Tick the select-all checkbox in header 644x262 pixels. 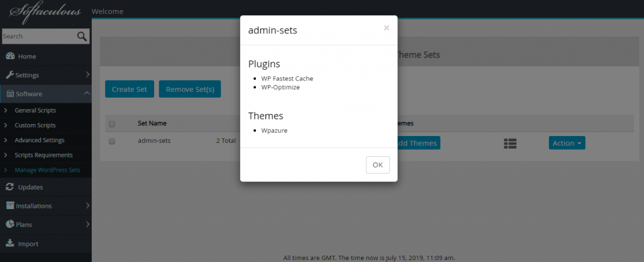112,124
